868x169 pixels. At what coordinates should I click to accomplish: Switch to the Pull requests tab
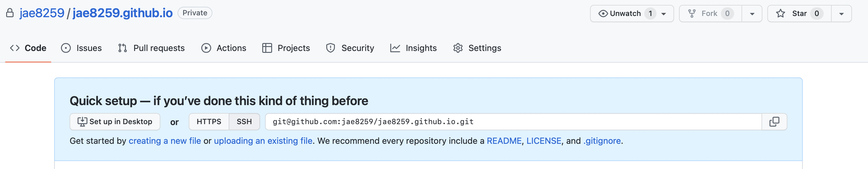[x=151, y=48]
